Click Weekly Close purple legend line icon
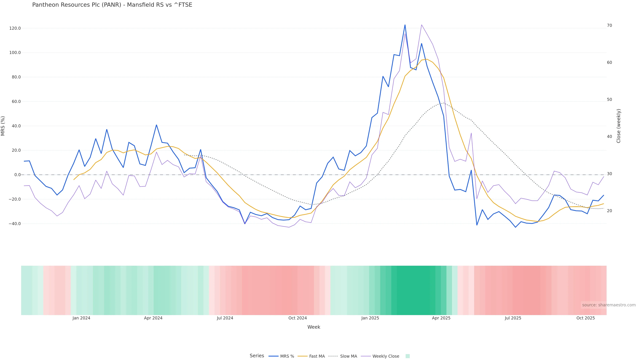 (x=366, y=356)
